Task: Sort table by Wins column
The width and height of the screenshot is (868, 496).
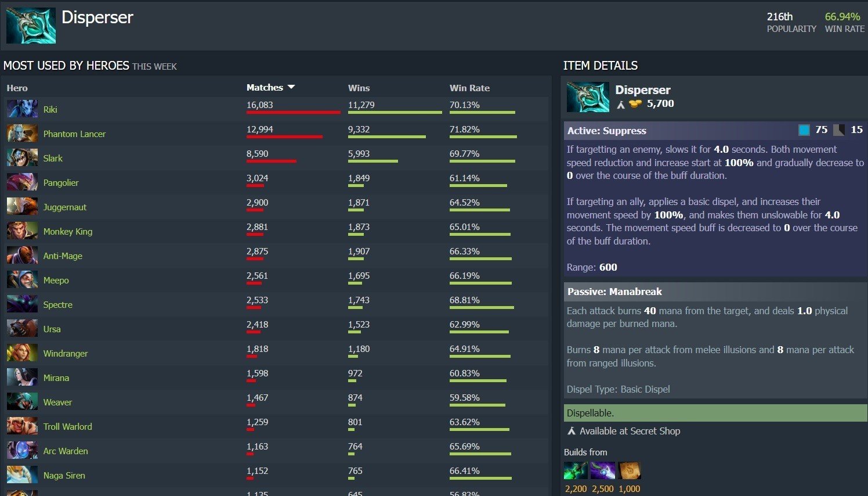Action: click(359, 88)
